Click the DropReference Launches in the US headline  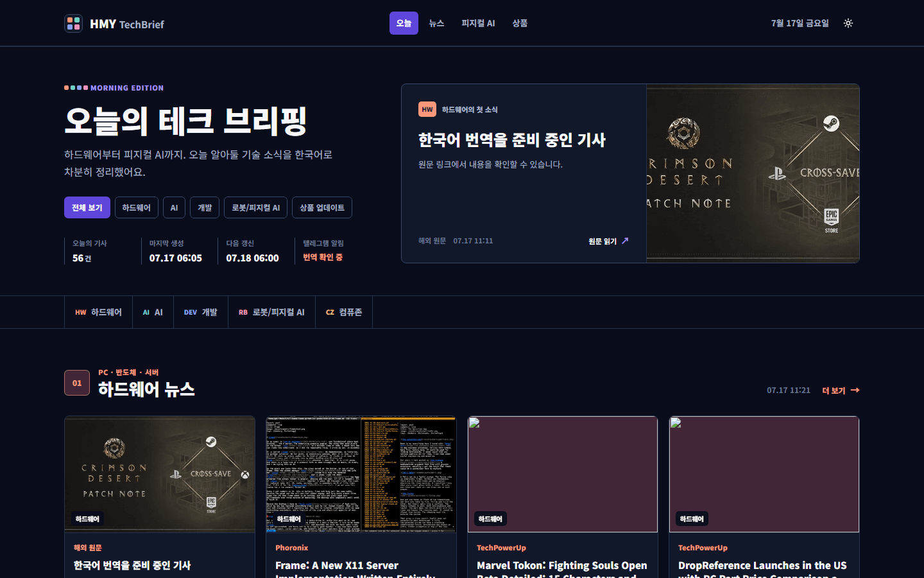pos(762,570)
